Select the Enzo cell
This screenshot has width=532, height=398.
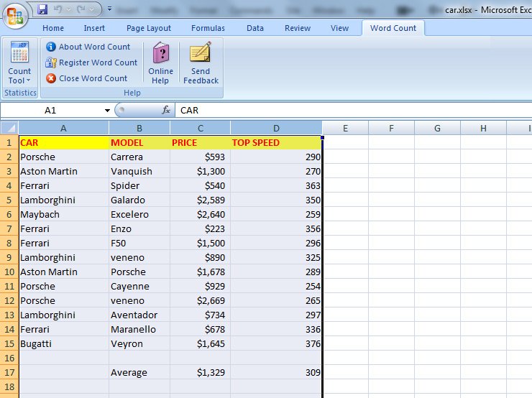(x=139, y=229)
